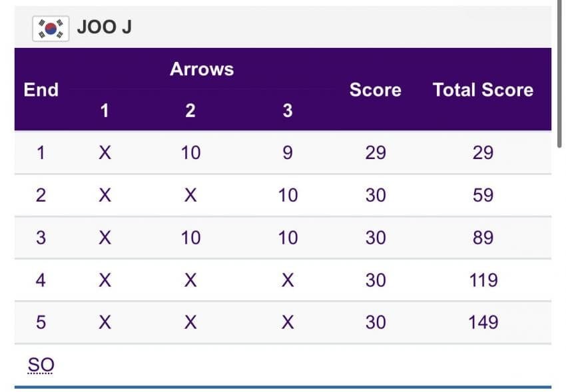Click the Total Score column header
Image resolution: width=566 pixels, height=392 pixels.
pos(483,90)
